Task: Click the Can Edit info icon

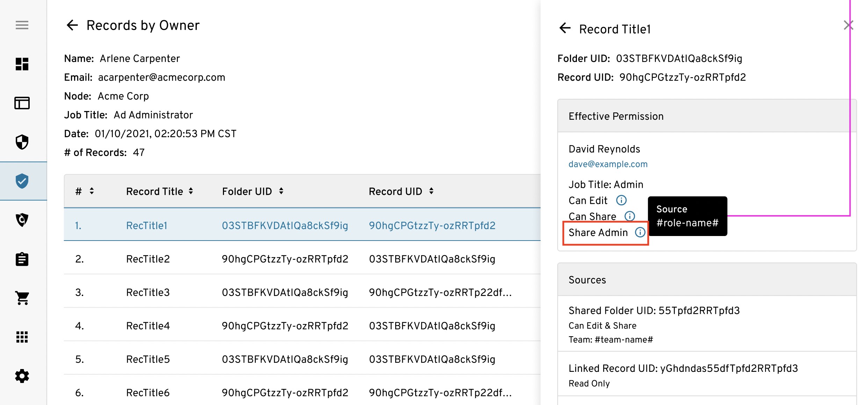Action: pos(621,200)
